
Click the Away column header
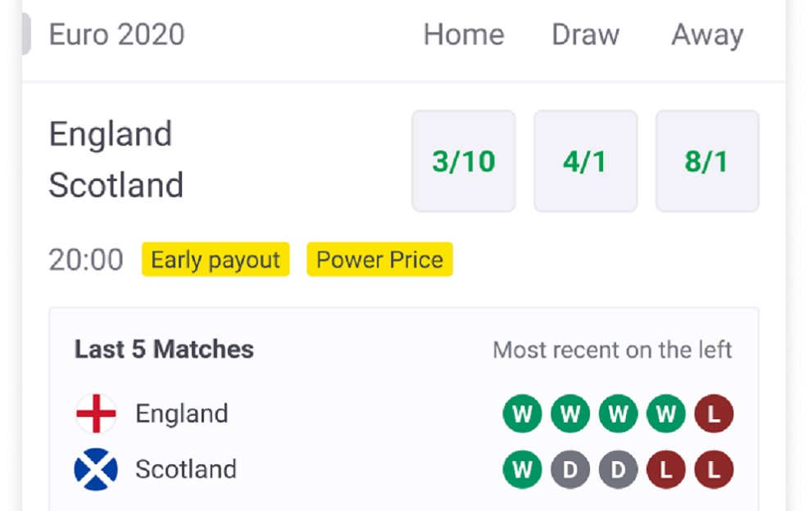coord(707,34)
